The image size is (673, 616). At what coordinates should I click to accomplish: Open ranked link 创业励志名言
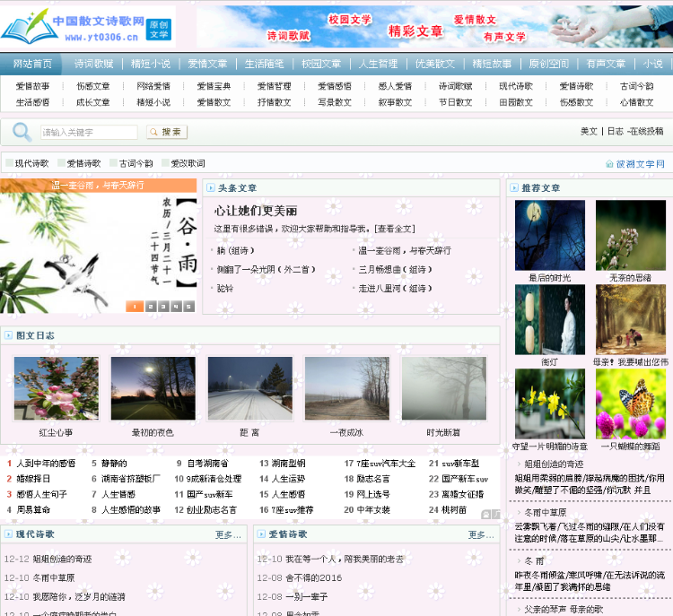tap(212, 509)
